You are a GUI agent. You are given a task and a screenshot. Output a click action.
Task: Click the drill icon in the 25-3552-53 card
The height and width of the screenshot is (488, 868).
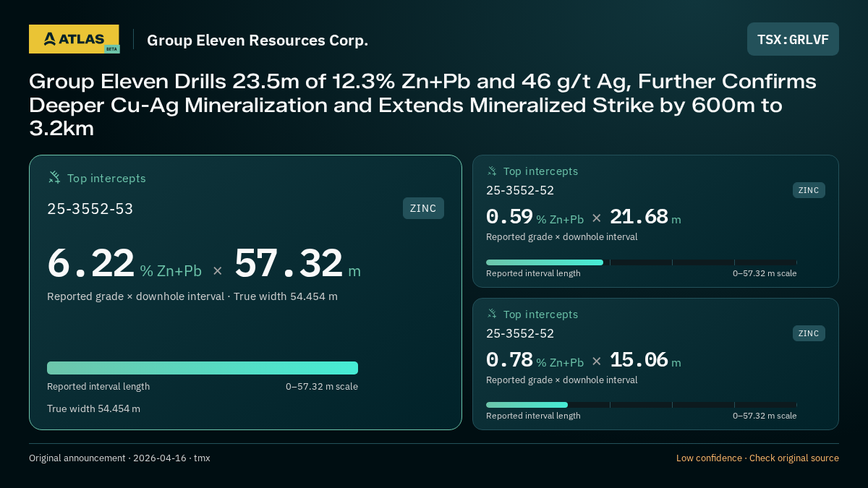(54, 177)
